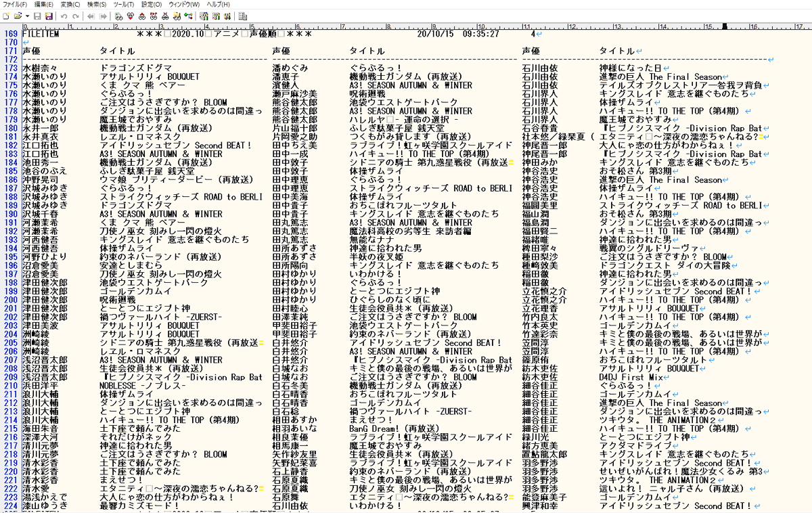Screen dimensions: 812x513
Task: Find the previous match using the up-arrow binoculars
Action: click(x=141, y=16)
